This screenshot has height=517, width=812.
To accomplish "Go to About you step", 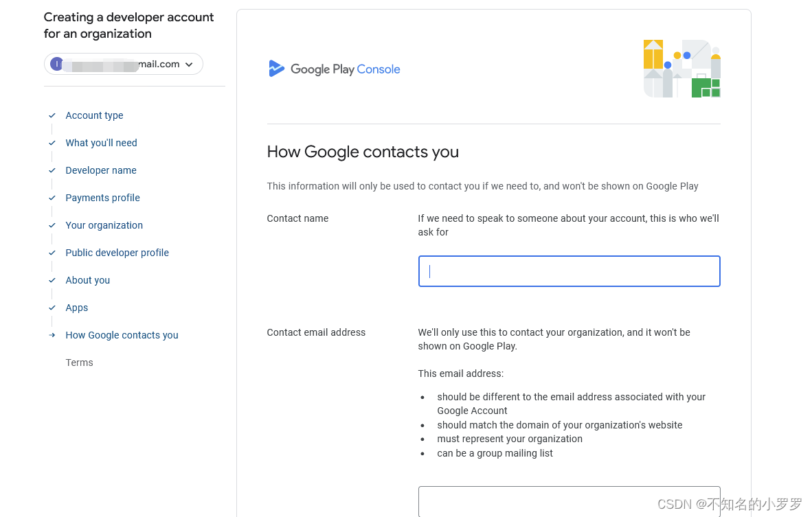I will pyautogui.click(x=87, y=280).
